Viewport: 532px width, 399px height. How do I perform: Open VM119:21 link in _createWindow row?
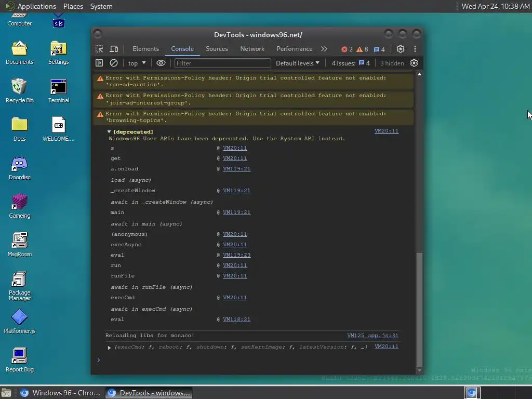tap(236, 191)
